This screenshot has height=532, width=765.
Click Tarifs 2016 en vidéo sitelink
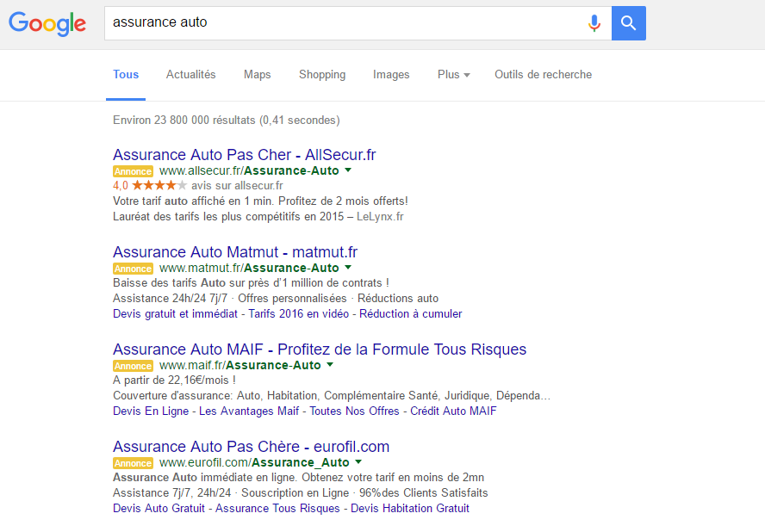click(x=299, y=313)
